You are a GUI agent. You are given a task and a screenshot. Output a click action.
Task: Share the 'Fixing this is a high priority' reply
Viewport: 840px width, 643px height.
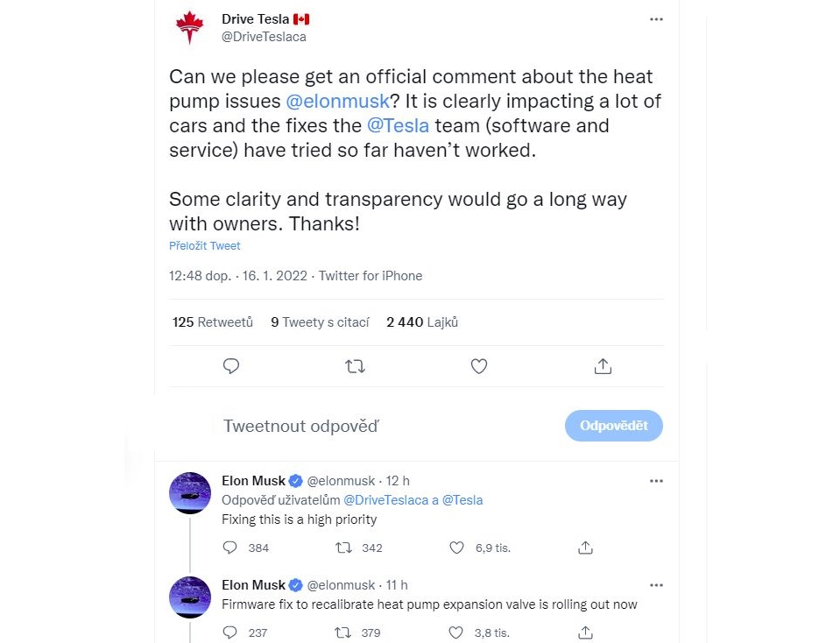click(x=585, y=548)
